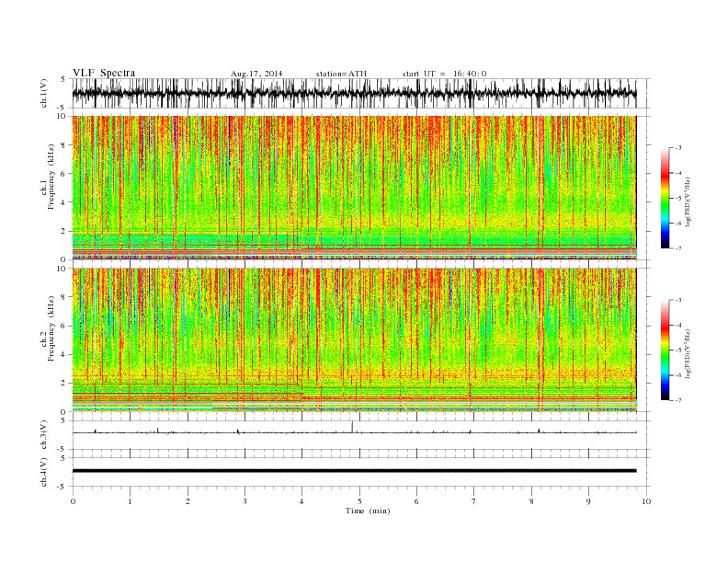
Task: Click the "ch.4(V)" axis label
Action: [x=44, y=472]
